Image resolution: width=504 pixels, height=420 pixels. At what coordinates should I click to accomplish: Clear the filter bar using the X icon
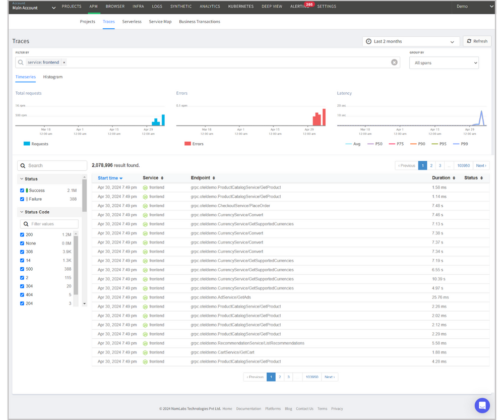(x=395, y=62)
